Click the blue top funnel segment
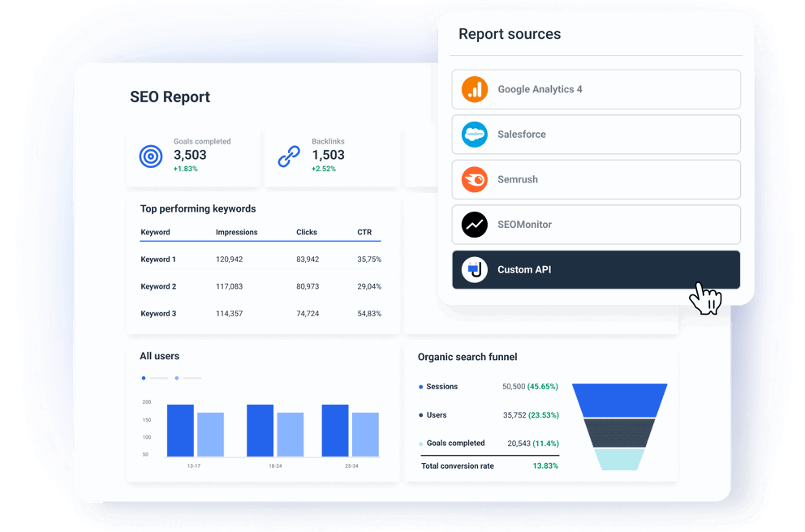 620,400
